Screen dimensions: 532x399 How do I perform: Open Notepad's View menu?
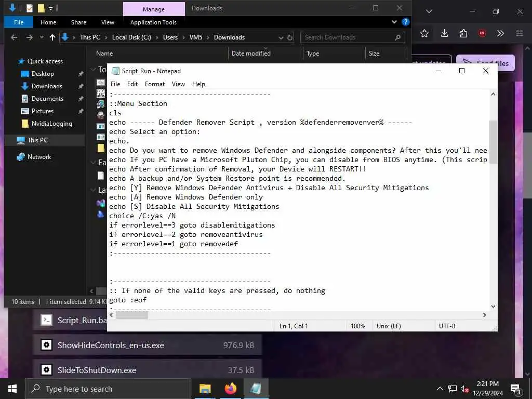pos(178,84)
